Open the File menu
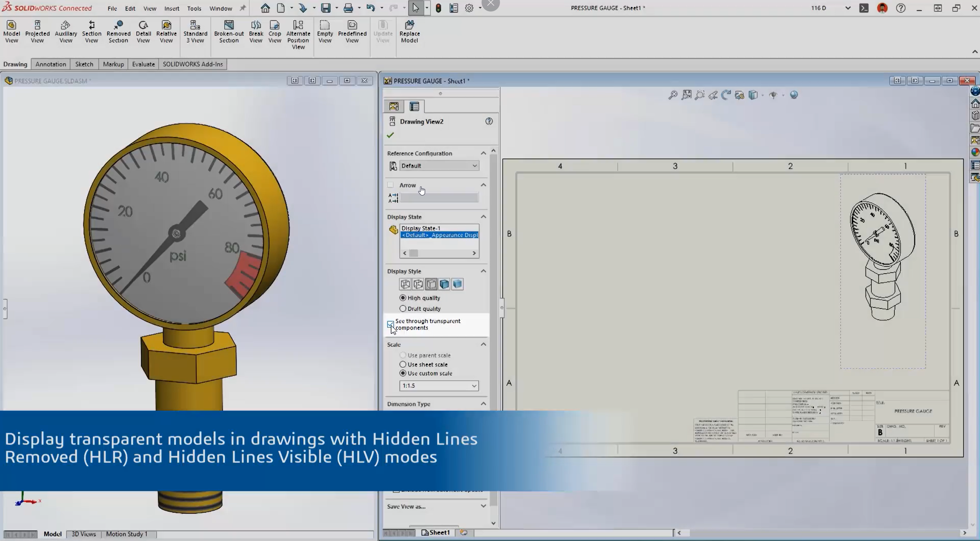The image size is (980, 541). [112, 8]
